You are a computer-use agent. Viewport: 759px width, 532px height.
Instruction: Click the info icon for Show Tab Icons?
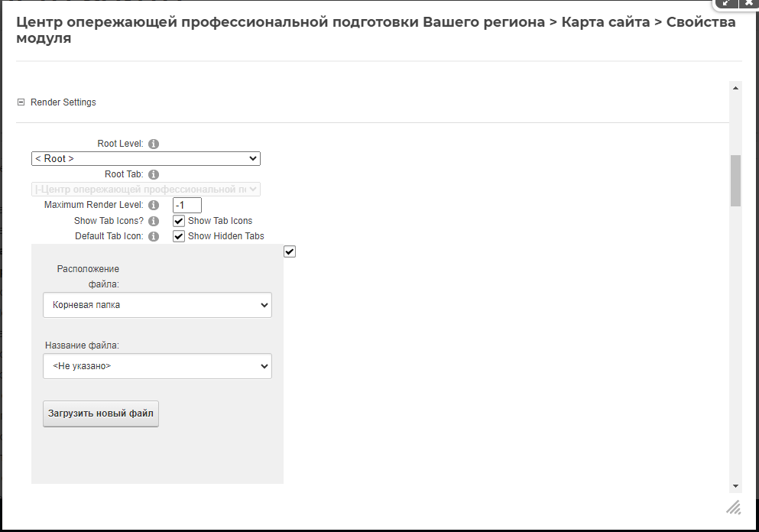pos(153,221)
